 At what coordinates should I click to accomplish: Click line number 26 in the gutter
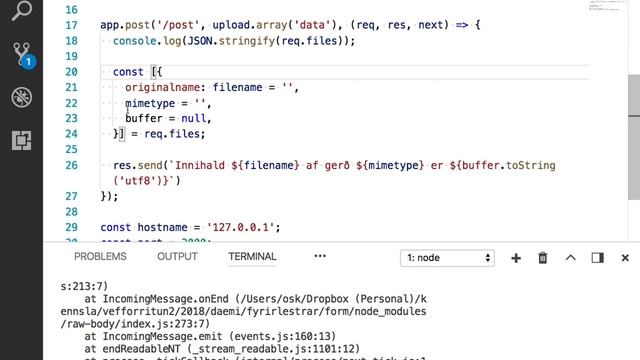(71, 165)
